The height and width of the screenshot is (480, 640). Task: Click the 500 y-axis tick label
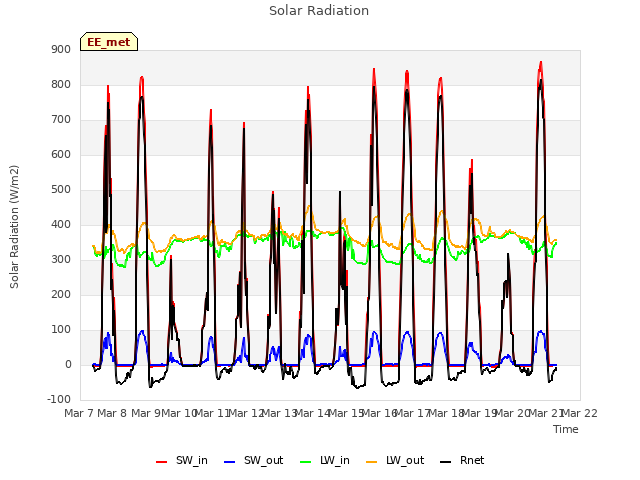[x=61, y=189]
